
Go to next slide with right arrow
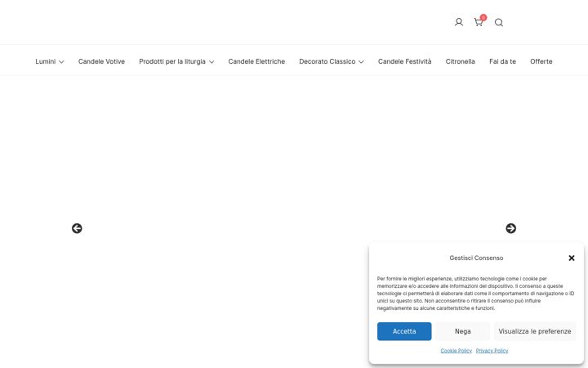pos(510,228)
